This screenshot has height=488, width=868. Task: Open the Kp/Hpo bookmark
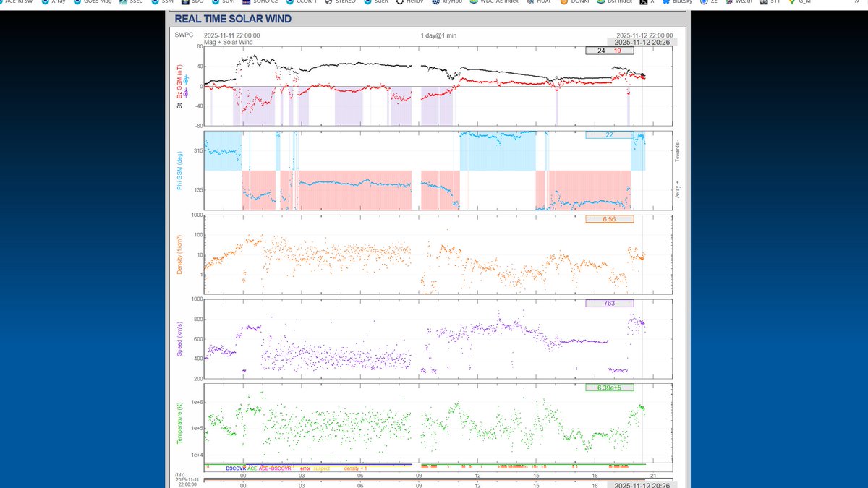pos(446,2)
